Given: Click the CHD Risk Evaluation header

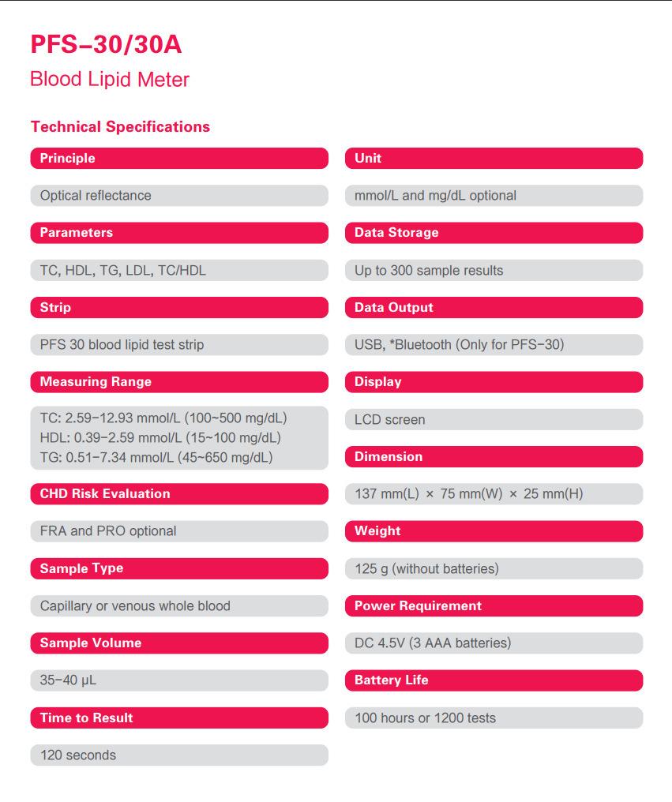Looking at the screenshot, I should [x=178, y=494].
